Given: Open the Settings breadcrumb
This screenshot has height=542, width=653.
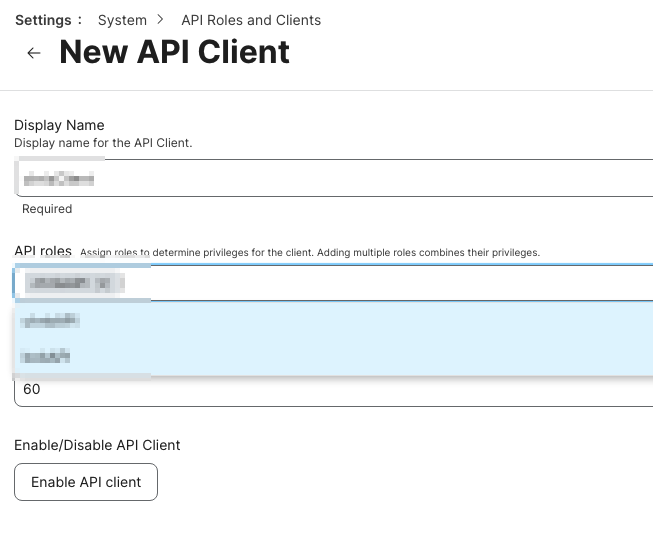Looking at the screenshot, I should [x=43, y=20].
